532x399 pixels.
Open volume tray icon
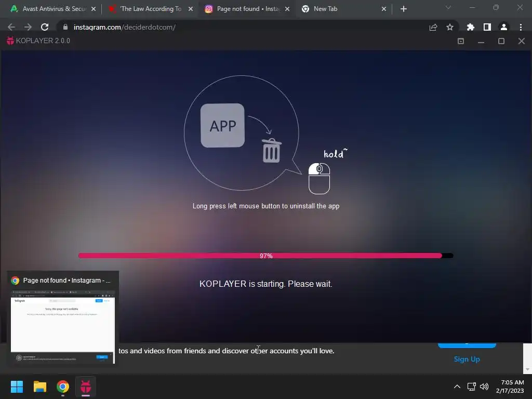click(x=484, y=387)
